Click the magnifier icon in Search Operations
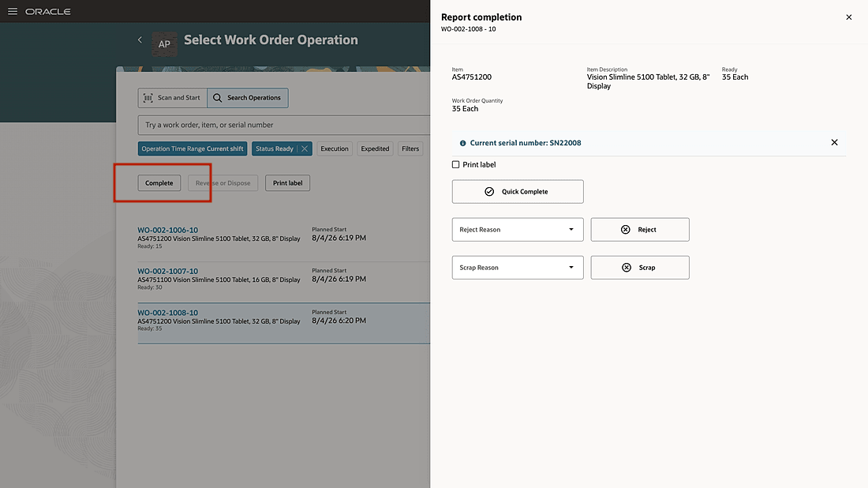The image size is (868, 488). point(218,97)
